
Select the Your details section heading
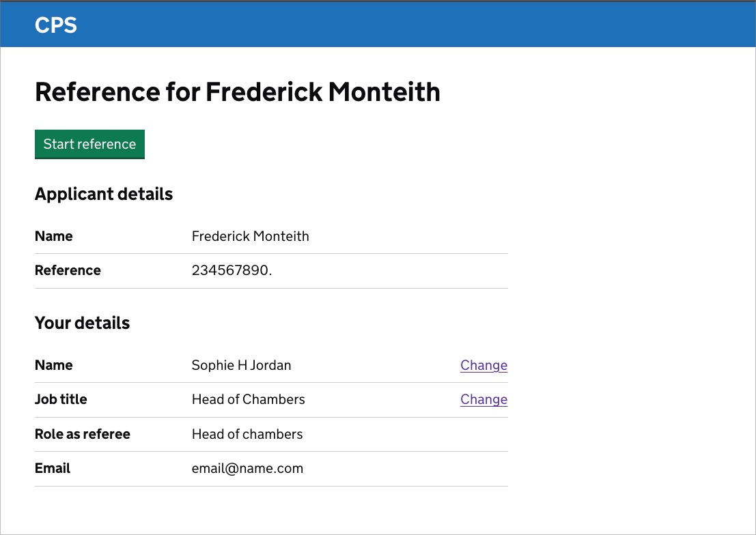82,323
